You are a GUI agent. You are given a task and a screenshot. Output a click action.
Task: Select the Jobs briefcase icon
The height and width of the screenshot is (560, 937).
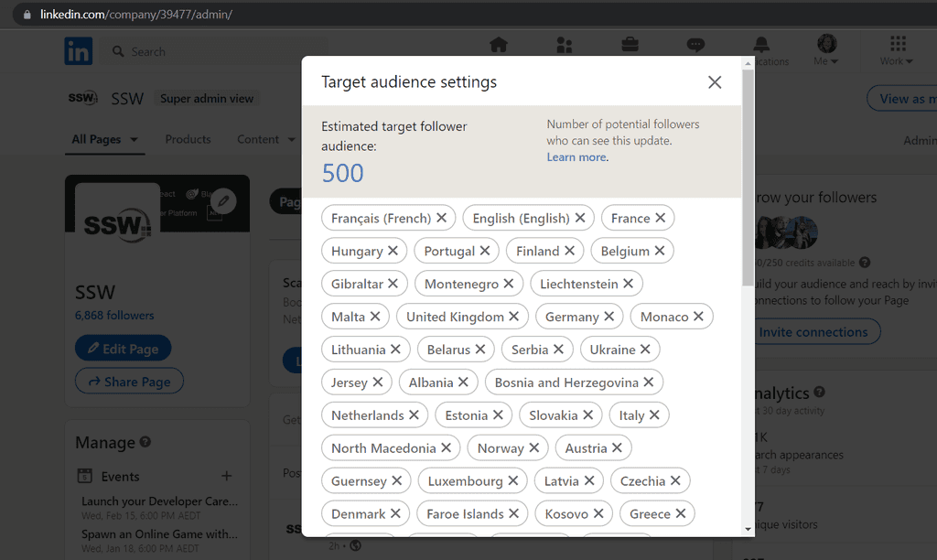coord(630,43)
